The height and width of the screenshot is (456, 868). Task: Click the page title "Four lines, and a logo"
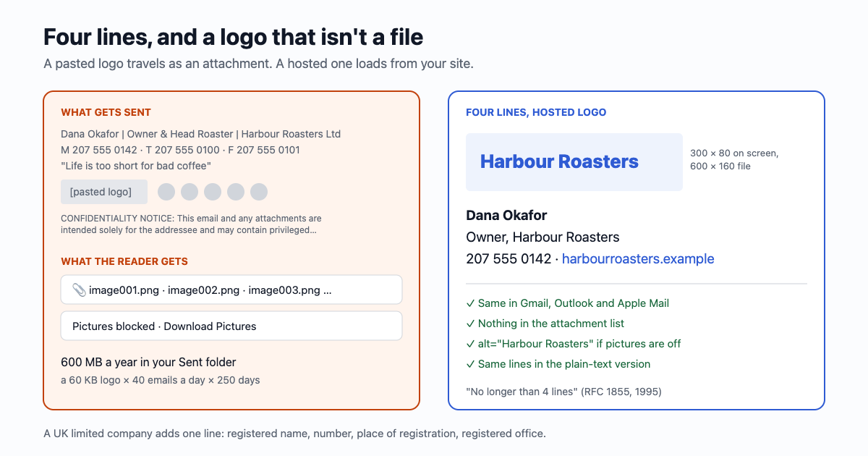point(234,37)
